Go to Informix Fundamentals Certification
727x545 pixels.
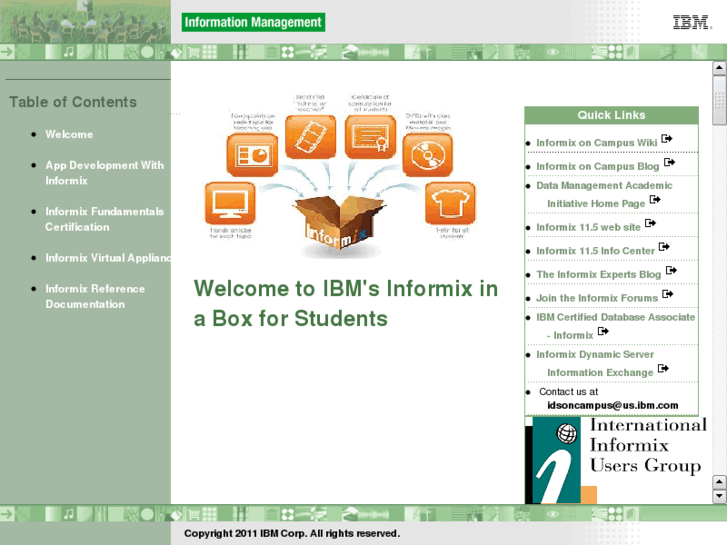[104, 219]
